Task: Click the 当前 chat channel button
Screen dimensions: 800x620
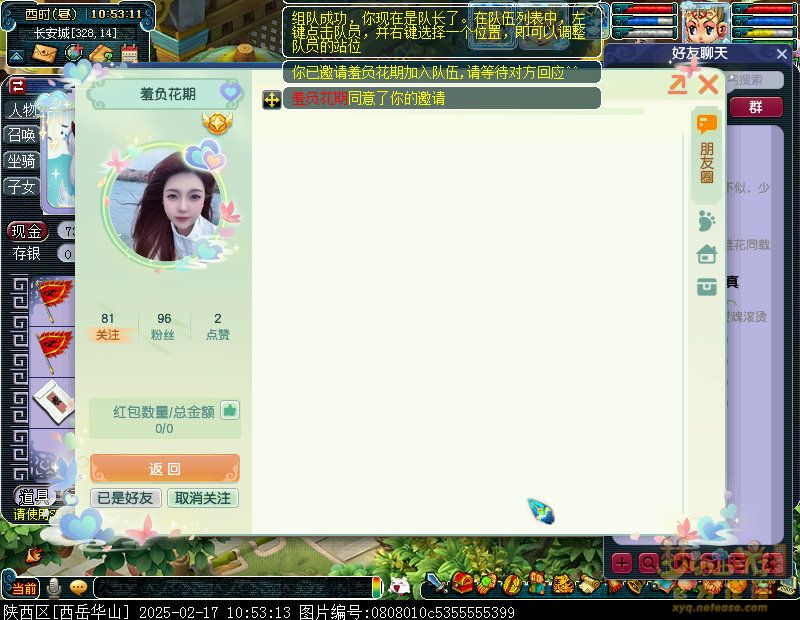Action: [x=24, y=588]
